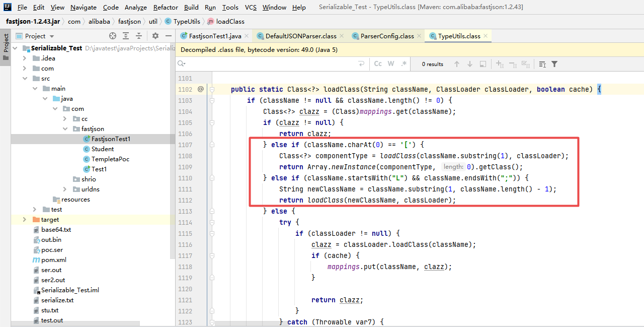Image resolution: width=644 pixels, height=327 pixels.
Task: Jump to next search occurrence arrow
Action: point(470,64)
